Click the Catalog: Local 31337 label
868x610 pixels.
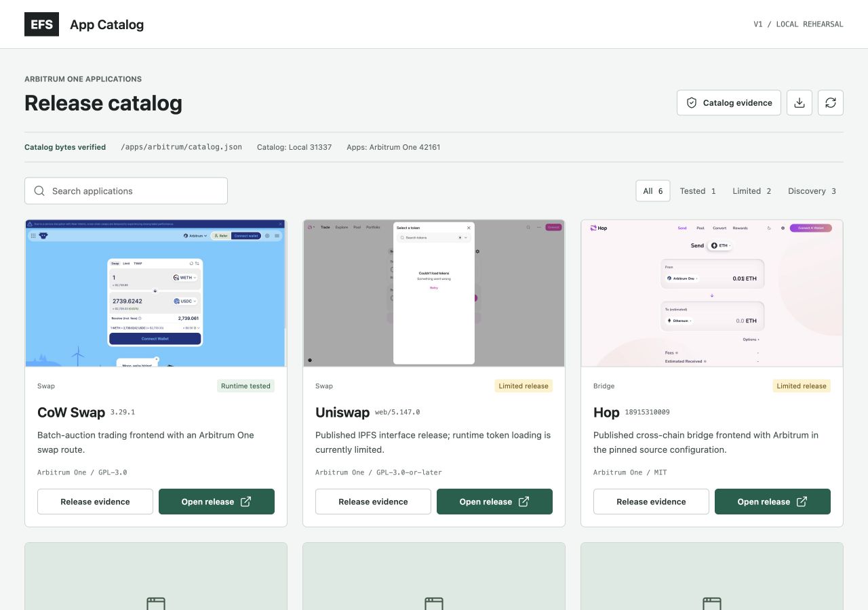(x=294, y=147)
